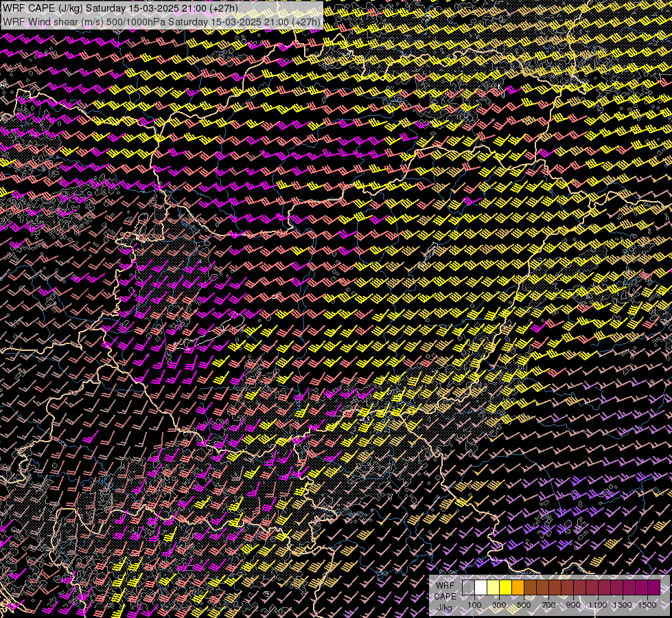Click the magenta-purple final swatch above 1500
The width and height of the screenshot is (672, 618).
click(x=653, y=588)
